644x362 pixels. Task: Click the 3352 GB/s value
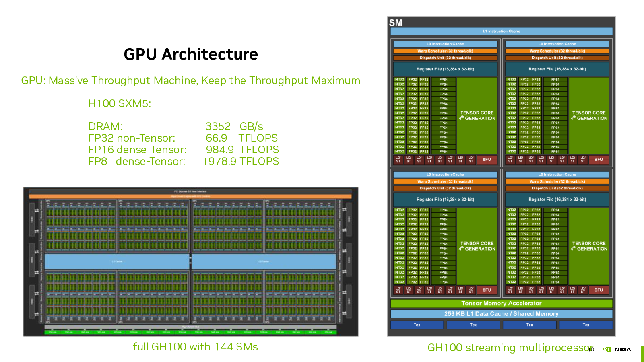click(234, 126)
